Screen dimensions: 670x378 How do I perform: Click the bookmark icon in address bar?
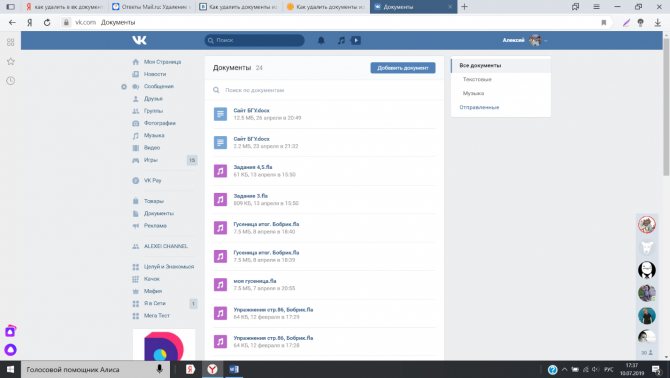tap(604, 23)
